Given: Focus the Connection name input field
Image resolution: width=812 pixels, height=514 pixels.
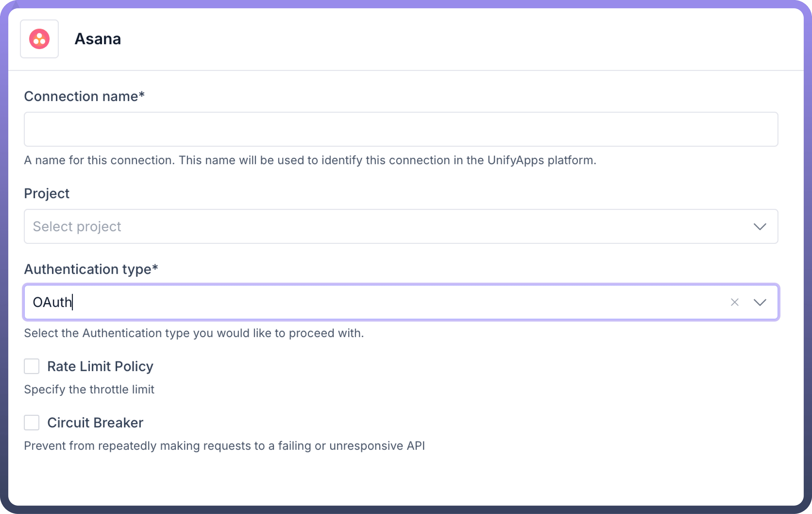Looking at the screenshot, I should point(401,129).
